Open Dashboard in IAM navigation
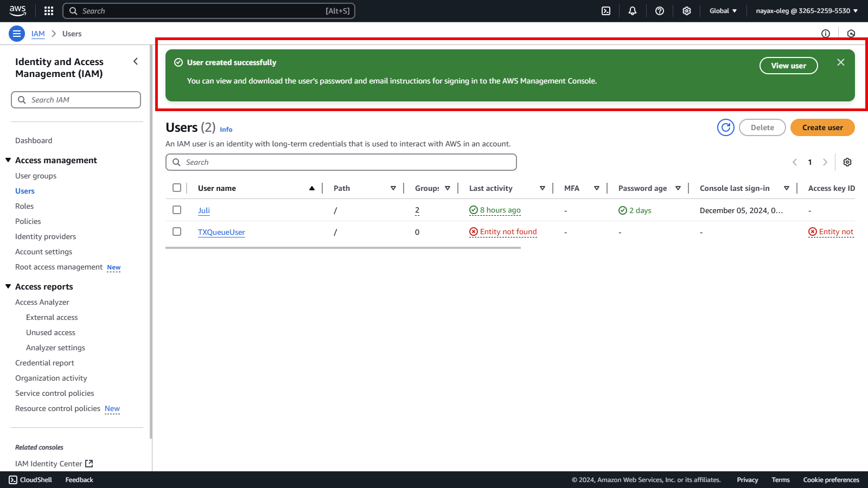 pos(34,140)
